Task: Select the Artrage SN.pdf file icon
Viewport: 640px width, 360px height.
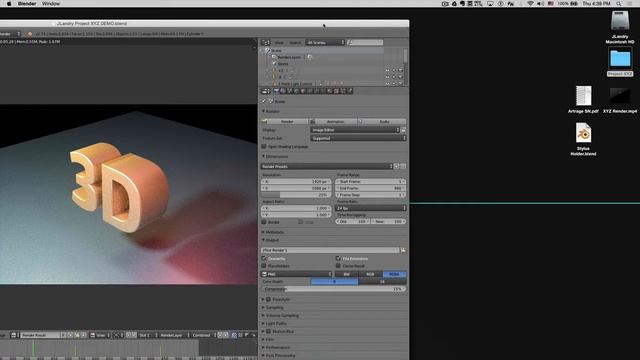Action: tap(583, 96)
